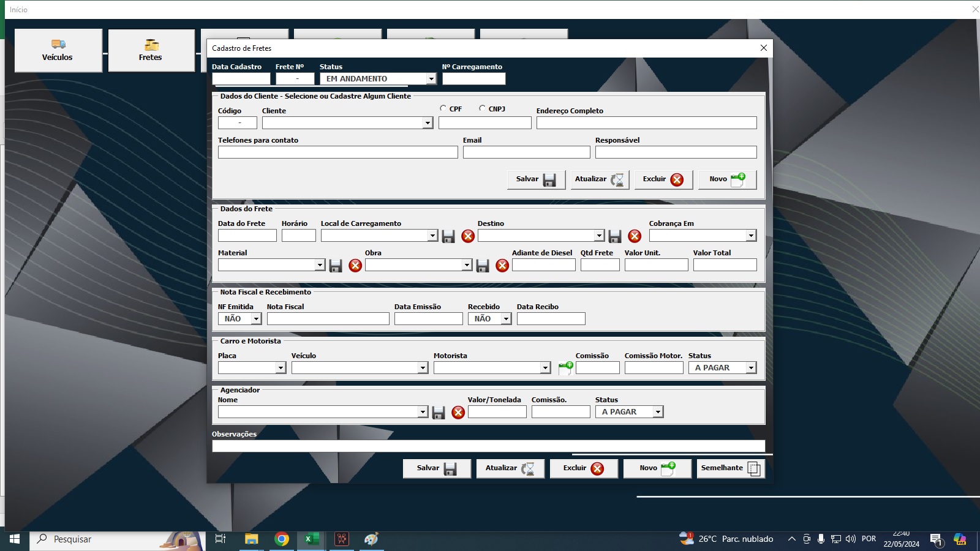The height and width of the screenshot is (551, 980).
Task: Click the Observações text field
Action: 488,446
